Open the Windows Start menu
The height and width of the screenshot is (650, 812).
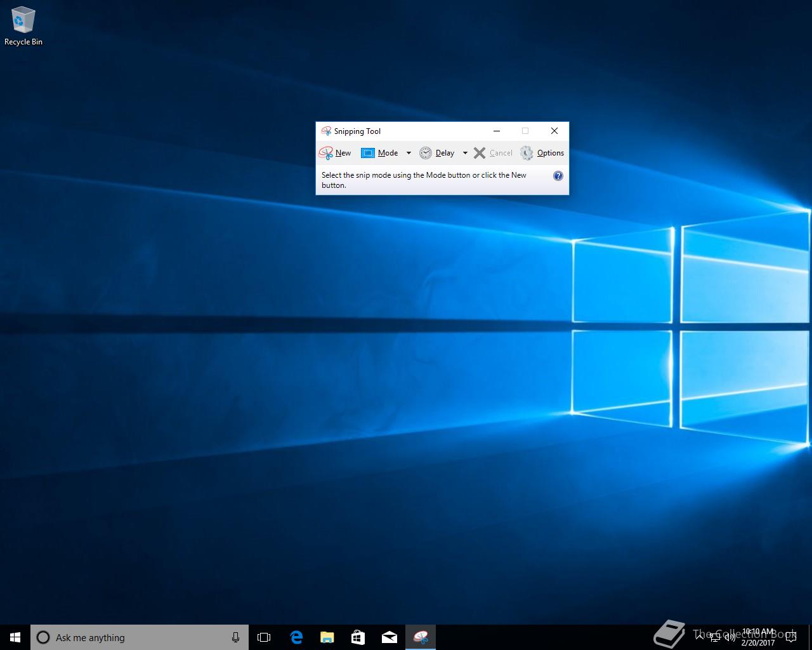click(15, 637)
